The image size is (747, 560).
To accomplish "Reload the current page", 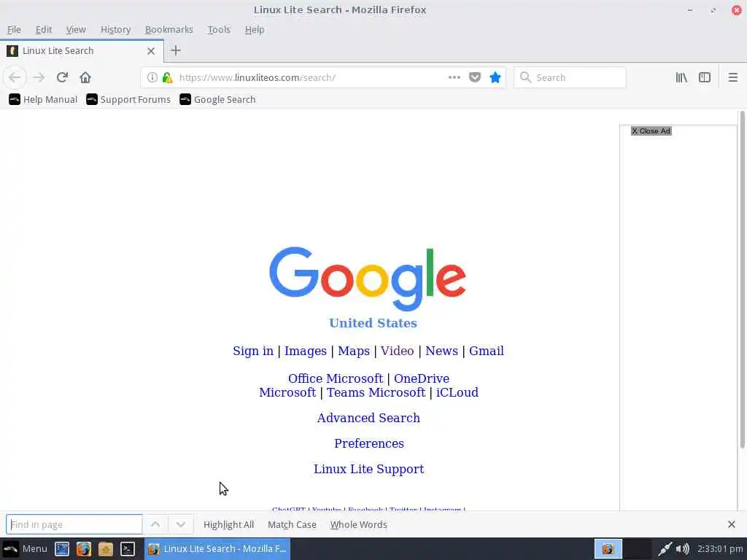I will (x=62, y=77).
